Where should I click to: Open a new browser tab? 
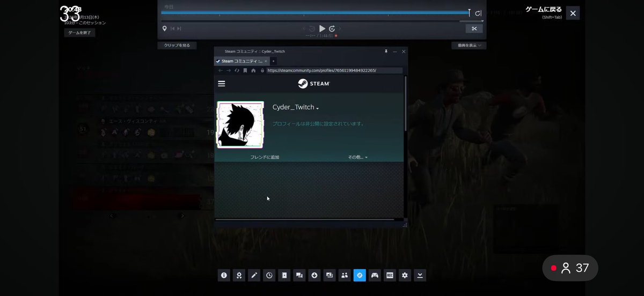pyautogui.click(x=273, y=61)
